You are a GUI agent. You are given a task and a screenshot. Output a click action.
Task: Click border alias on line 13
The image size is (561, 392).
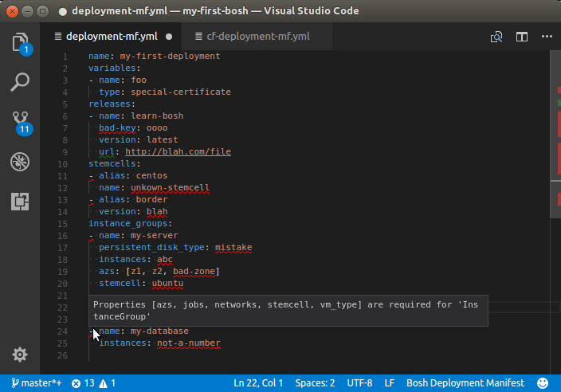151,199
